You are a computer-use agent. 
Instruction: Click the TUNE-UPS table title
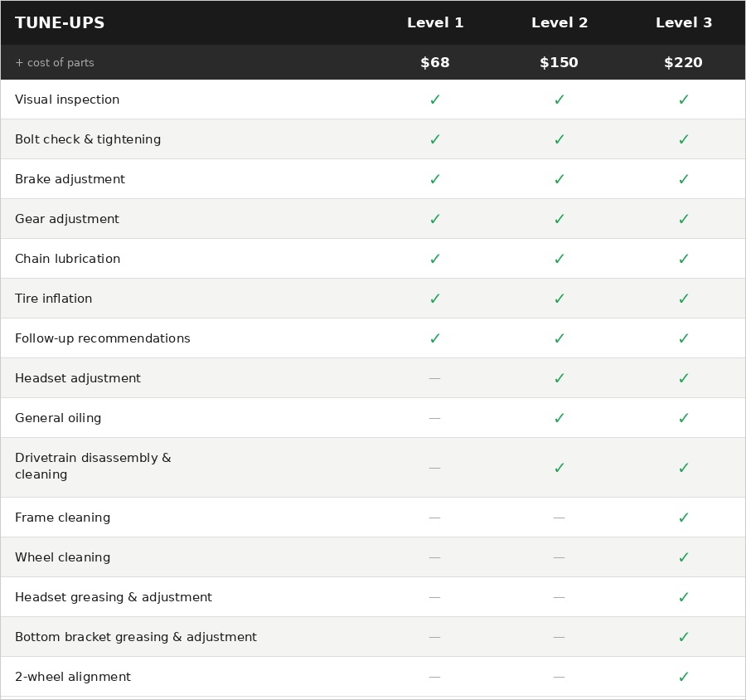click(60, 23)
